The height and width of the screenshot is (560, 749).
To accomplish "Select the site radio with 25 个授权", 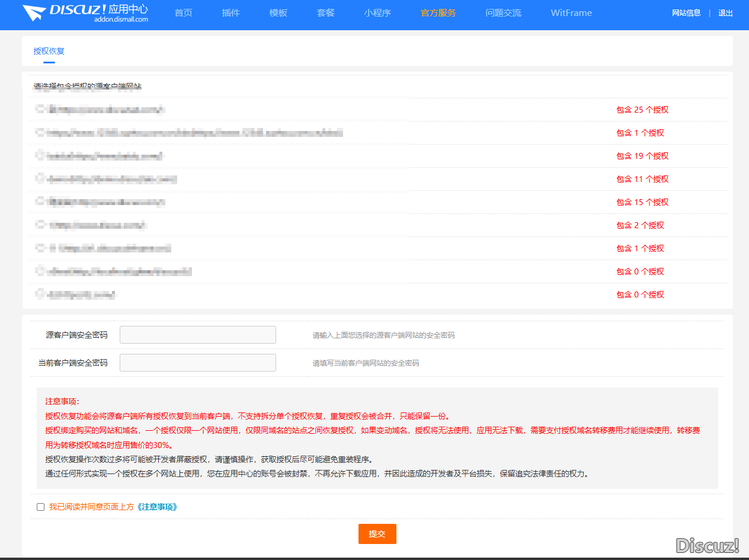I will click(40, 109).
